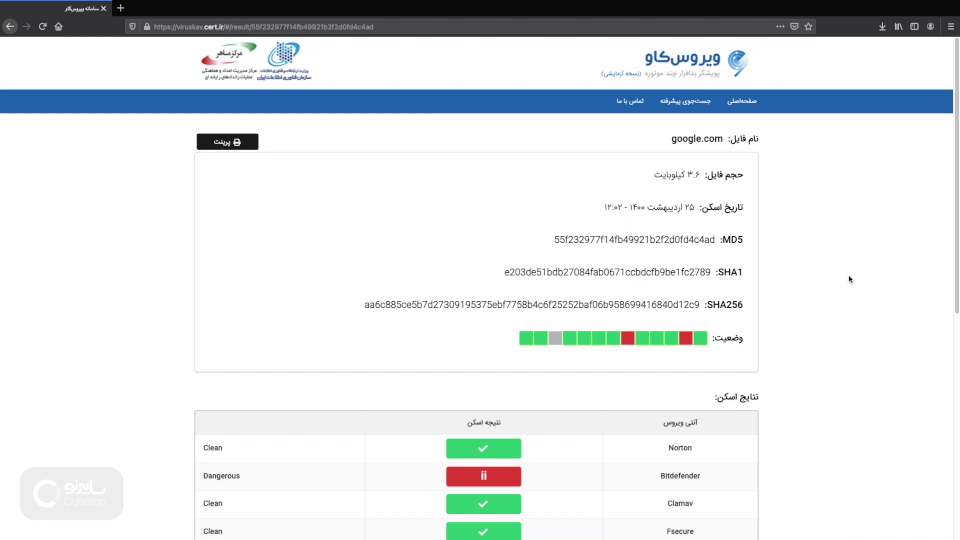Click the gray square in status bar
960x540 pixels.
coord(555,338)
